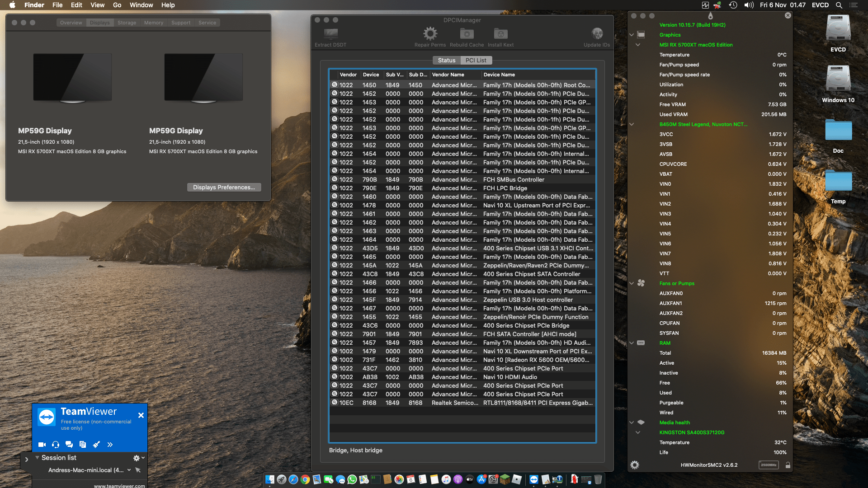Viewport: 868px width, 488px height.
Task: Toggle the 2500MHz CPU frequency indicator
Action: [769, 465]
